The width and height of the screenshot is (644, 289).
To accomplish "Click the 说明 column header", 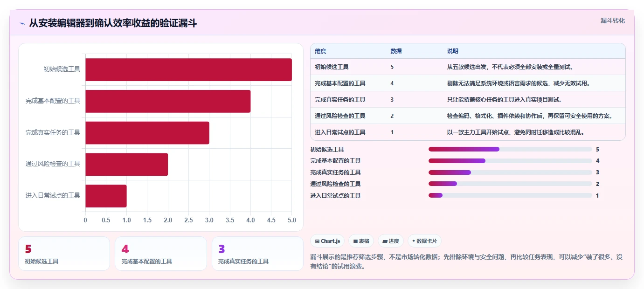I will (x=452, y=51).
